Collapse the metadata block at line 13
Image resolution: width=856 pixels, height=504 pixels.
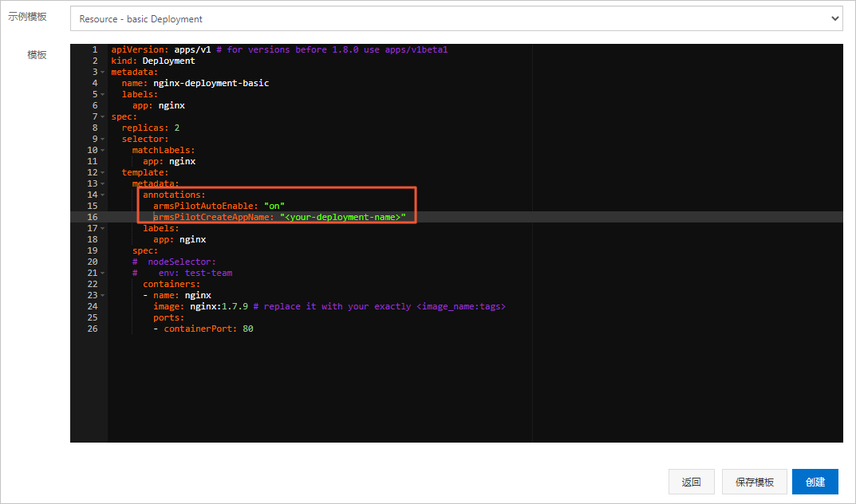103,184
